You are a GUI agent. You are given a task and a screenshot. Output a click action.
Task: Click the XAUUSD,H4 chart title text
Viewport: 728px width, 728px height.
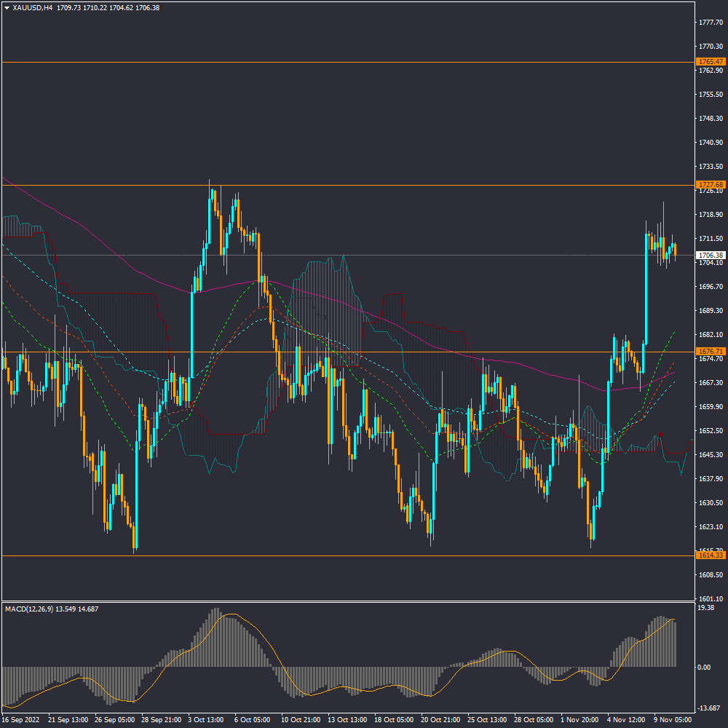(x=32, y=7)
